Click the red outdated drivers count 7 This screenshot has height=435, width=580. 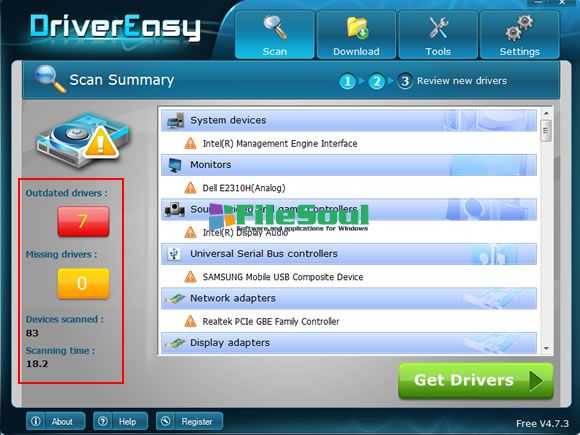(x=83, y=221)
